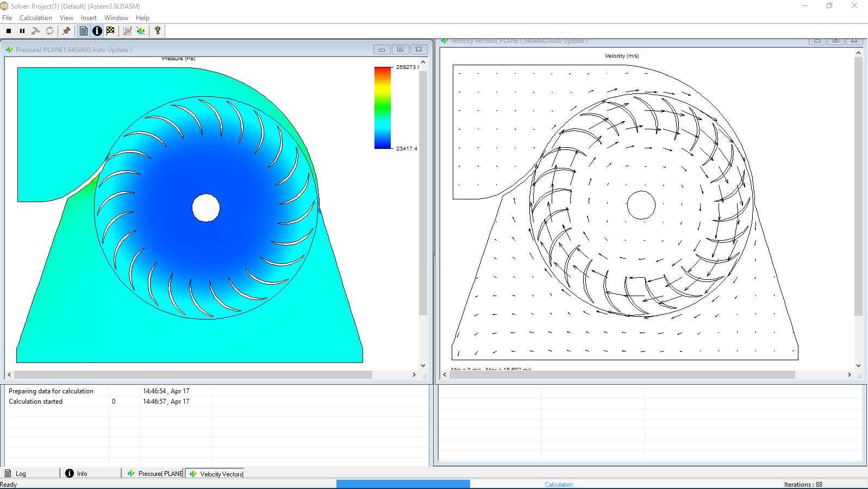The width and height of the screenshot is (868, 489).
Task: Click the pushpin icon in the toolbar
Action: [x=66, y=31]
